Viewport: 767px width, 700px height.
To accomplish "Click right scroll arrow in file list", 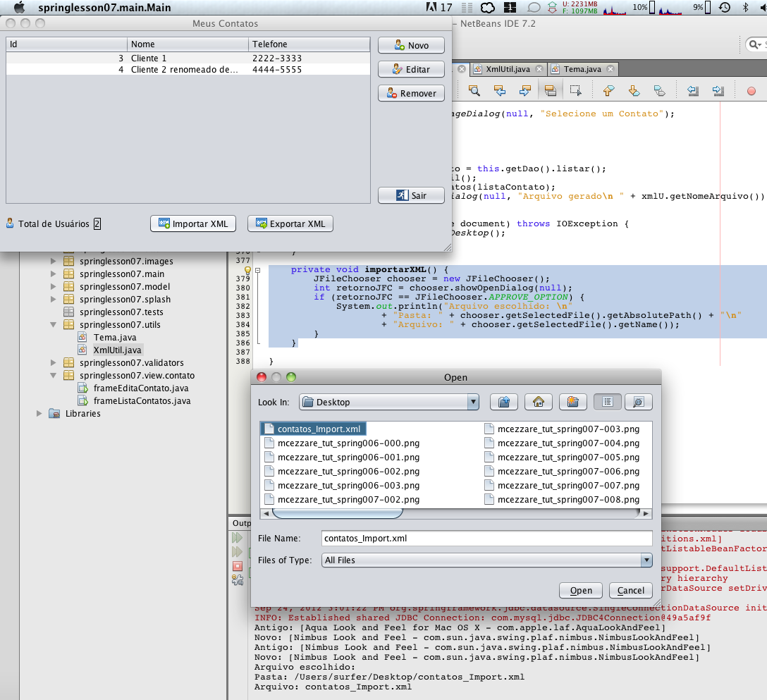I will (x=646, y=513).
